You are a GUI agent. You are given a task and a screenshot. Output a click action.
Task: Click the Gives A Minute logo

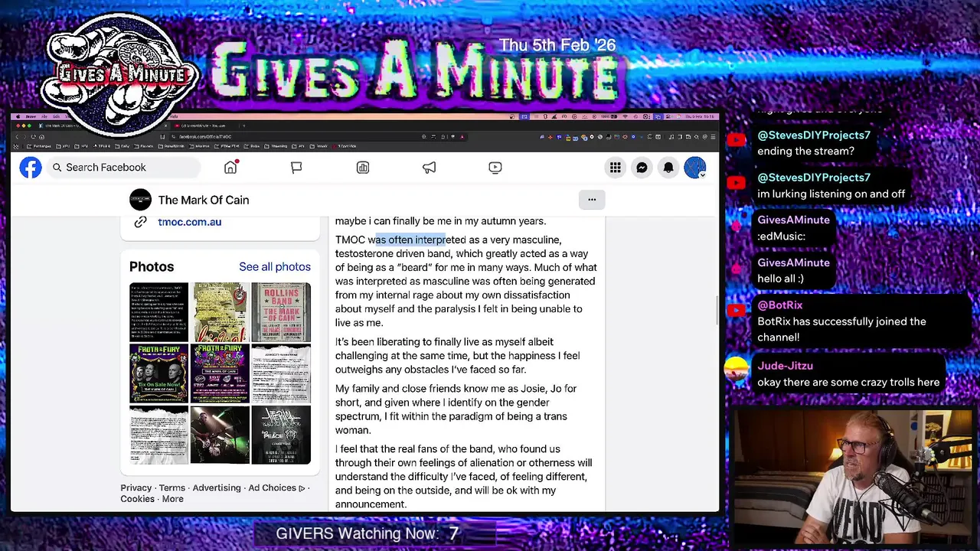[x=119, y=73]
